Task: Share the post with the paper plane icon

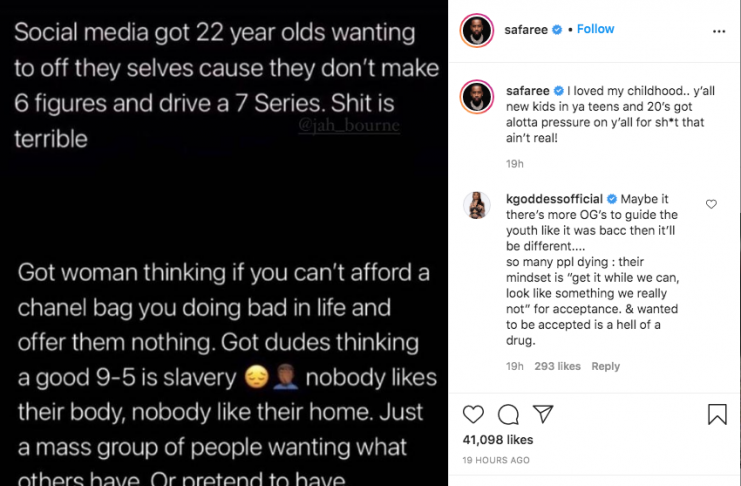Action: [x=542, y=414]
